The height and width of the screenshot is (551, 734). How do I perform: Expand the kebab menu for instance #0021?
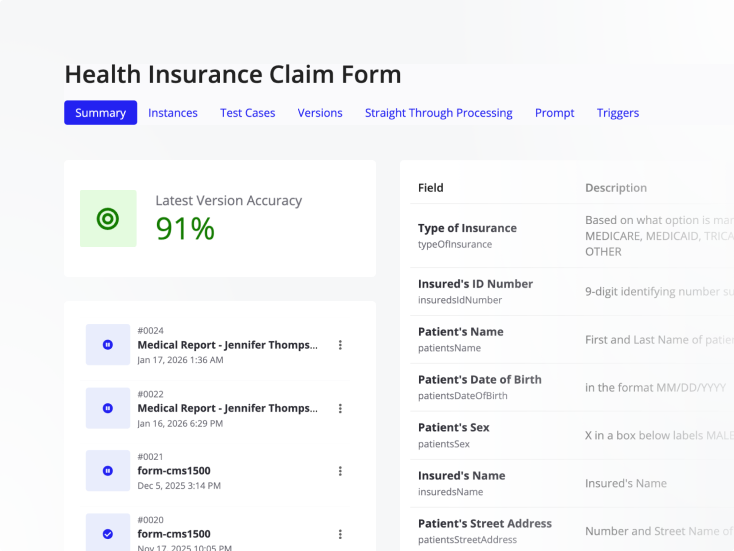(340, 471)
